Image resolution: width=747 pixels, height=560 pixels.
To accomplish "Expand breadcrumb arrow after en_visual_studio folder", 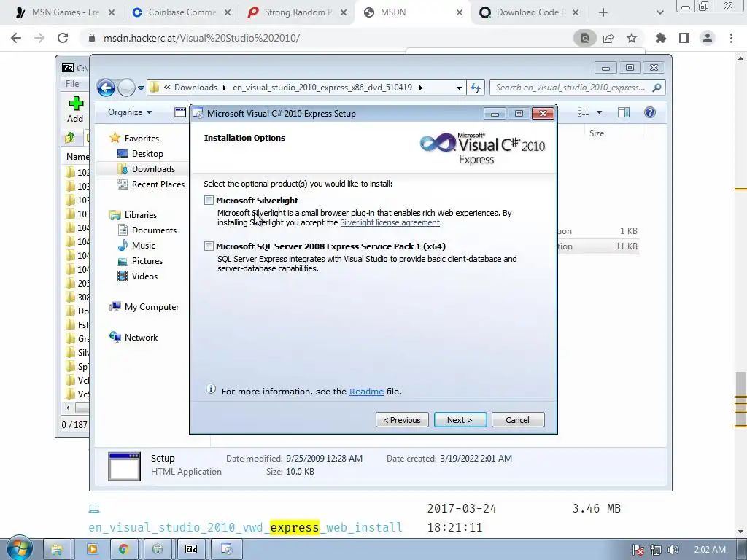I will [x=421, y=87].
